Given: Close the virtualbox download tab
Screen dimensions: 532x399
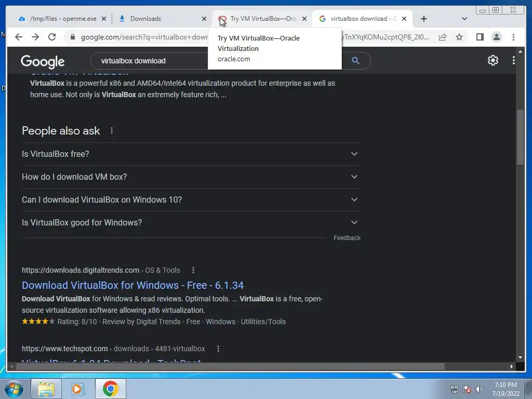Looking at the screenshot, I should coord(404,19).
